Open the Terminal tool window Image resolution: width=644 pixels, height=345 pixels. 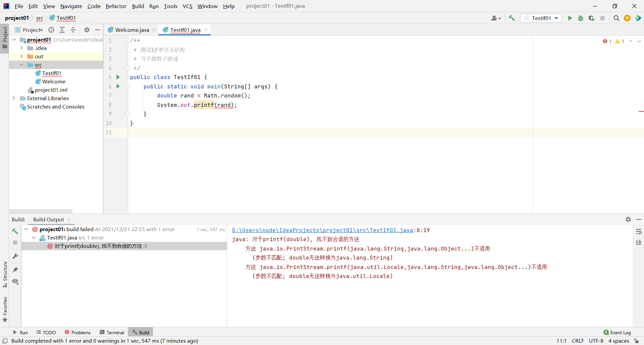[x=112, y=332]
